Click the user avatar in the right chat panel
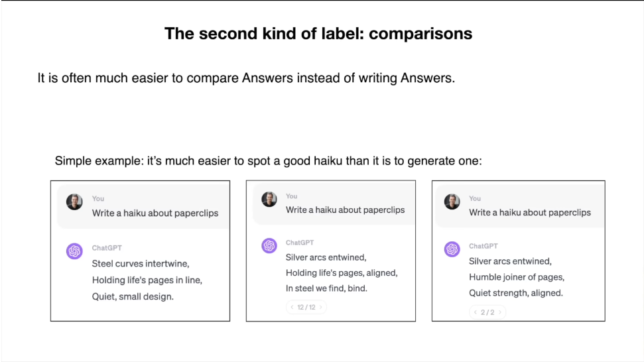Viewport: 644px width, 362px height. (x=452, y=202)
